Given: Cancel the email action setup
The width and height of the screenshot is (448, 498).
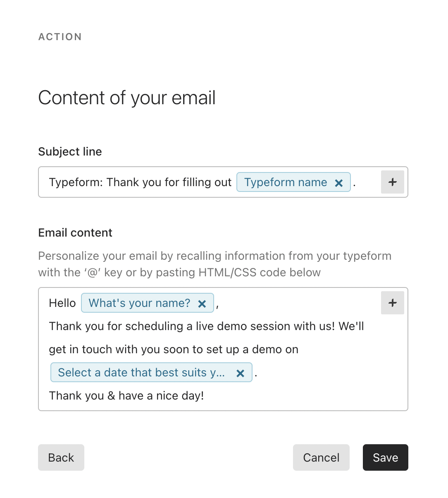Looking at the screenshot, I should pos(321,457).
